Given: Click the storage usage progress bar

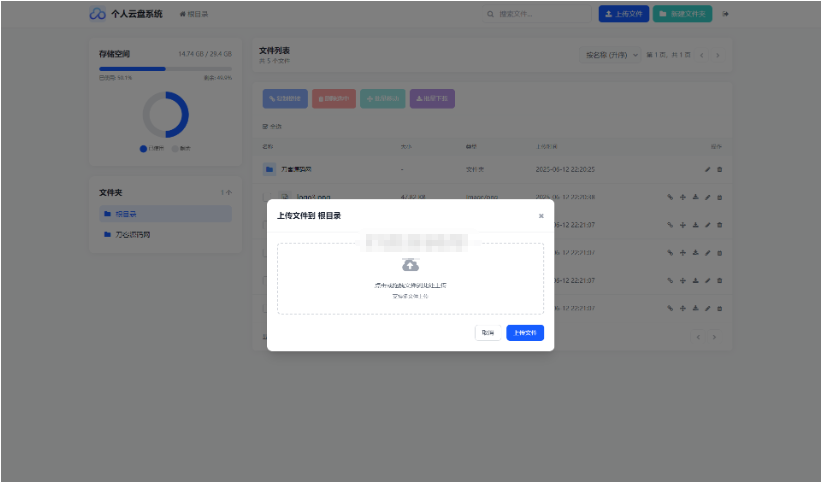Looking at the screenshot, I should 165,69.
